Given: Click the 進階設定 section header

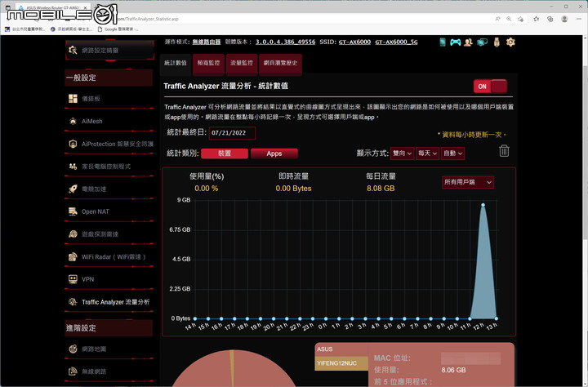Looking at the screenshot, I should pyautogui.click(x=109, y=327).
